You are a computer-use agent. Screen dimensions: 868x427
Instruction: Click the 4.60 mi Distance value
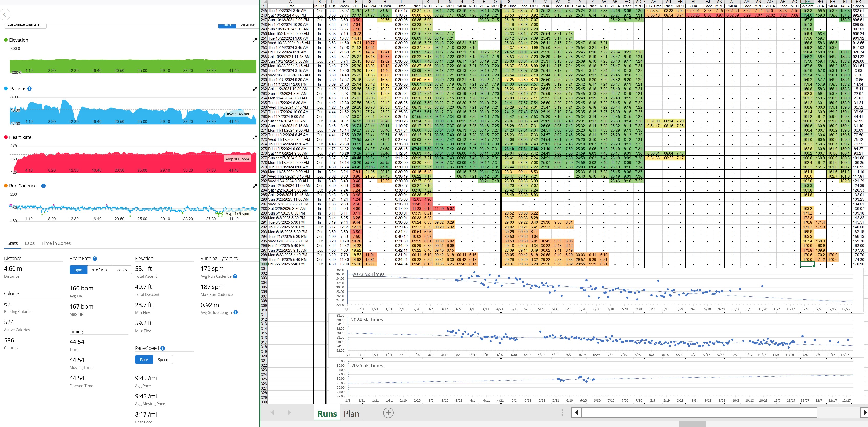(14, 269)
